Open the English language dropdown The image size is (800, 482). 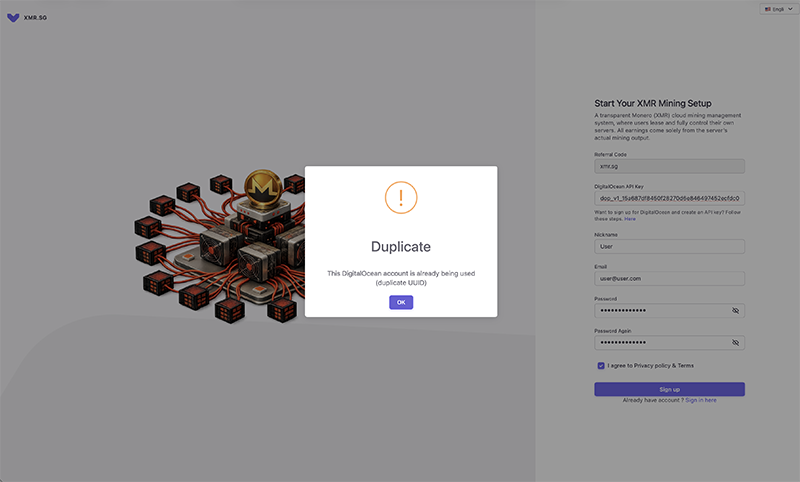[778, 9]
